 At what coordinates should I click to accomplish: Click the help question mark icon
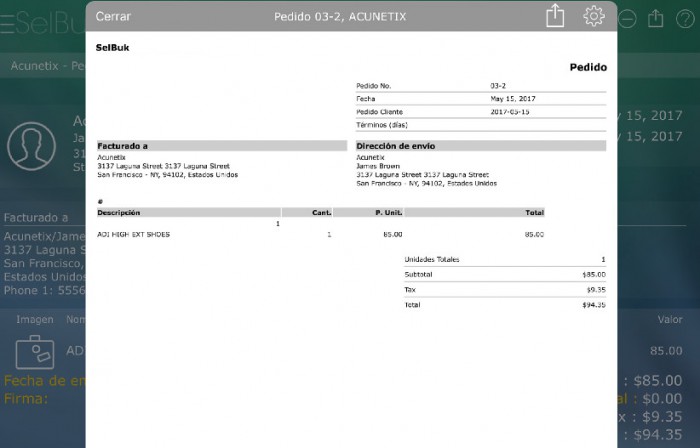tap(687, 18)
